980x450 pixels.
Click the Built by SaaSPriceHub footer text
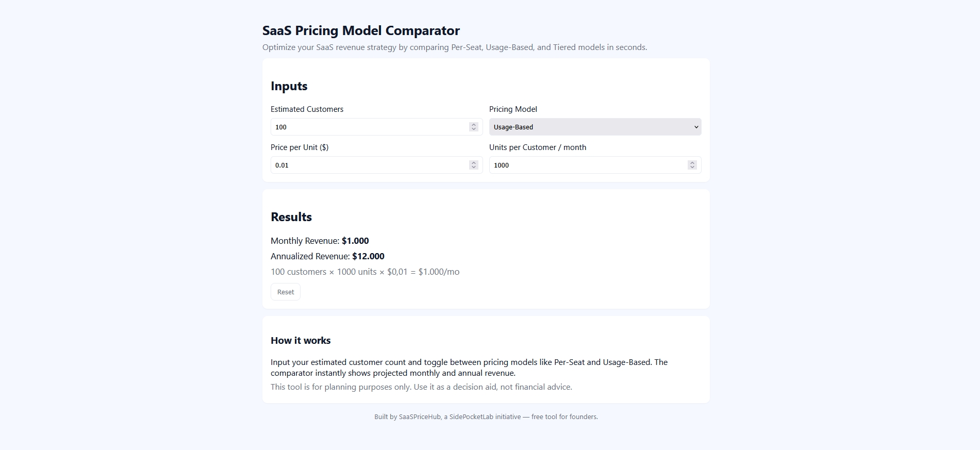click(486, 416)
